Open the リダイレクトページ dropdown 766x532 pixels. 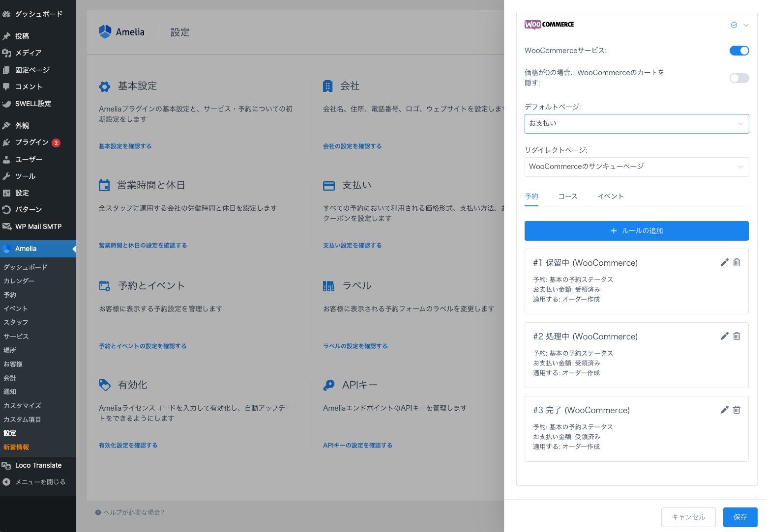point(636,167)
